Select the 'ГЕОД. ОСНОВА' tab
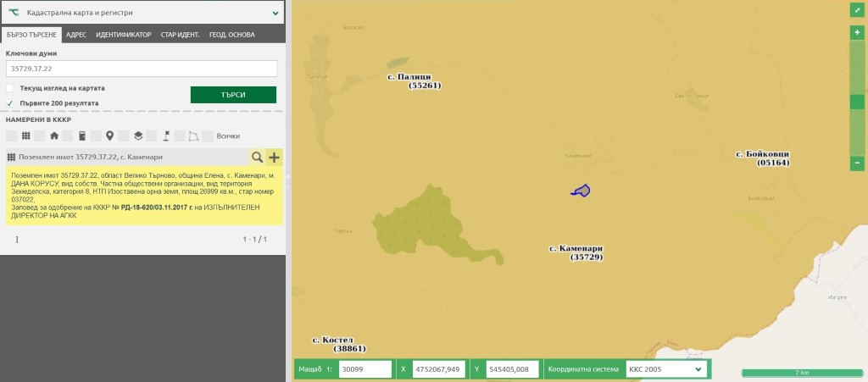The height and width of the screenshot is (382, 868). (231, 35)
